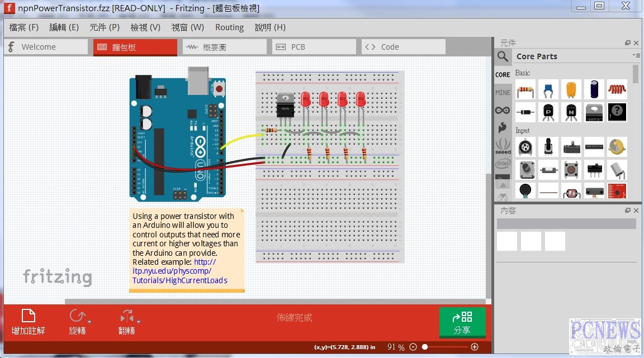Open the 視窗 (W) menu

[187, 27]
